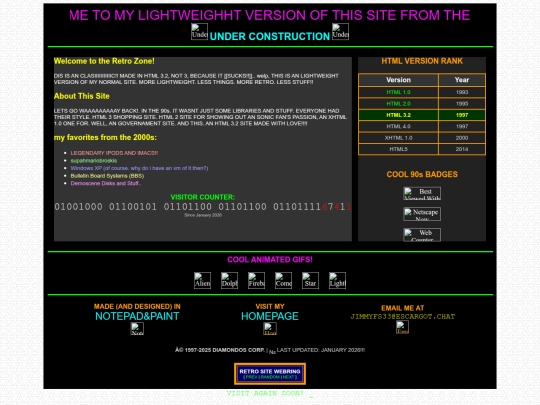Open the Web Counter badge image
This screenshot has height=405, width=540.
coord(422,235)
